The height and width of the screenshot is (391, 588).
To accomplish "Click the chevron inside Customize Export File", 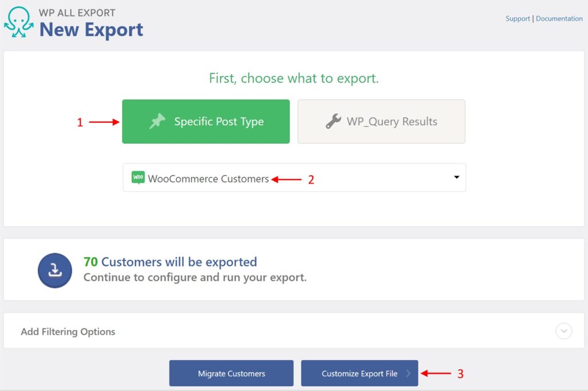I will click(x=409, y=373).
